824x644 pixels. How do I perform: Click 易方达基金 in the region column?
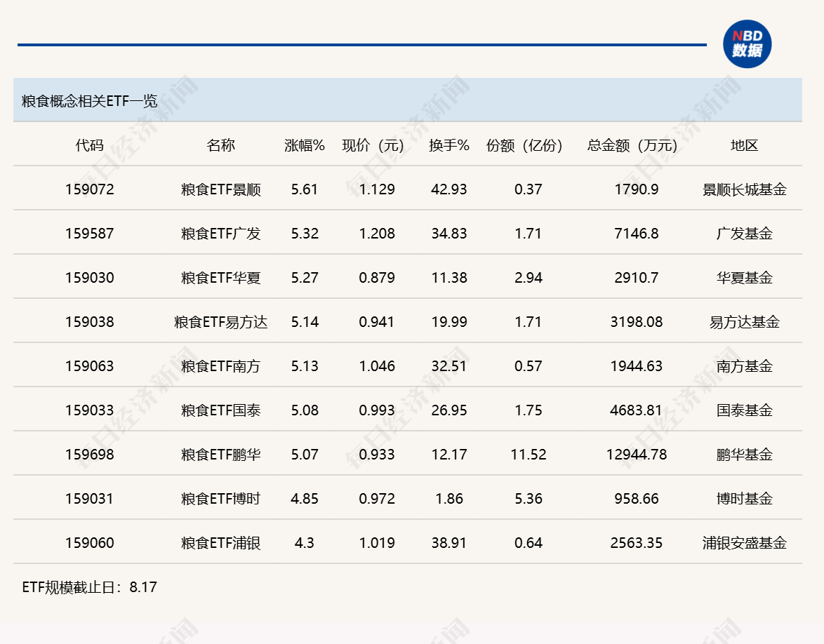(744, 321)
